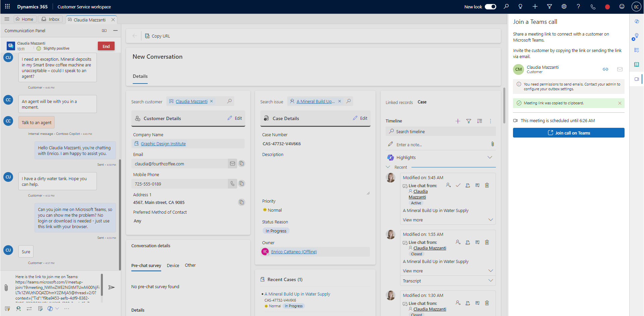
Task: Attach a file with the paperclip in chat composer
Action: 6,287
